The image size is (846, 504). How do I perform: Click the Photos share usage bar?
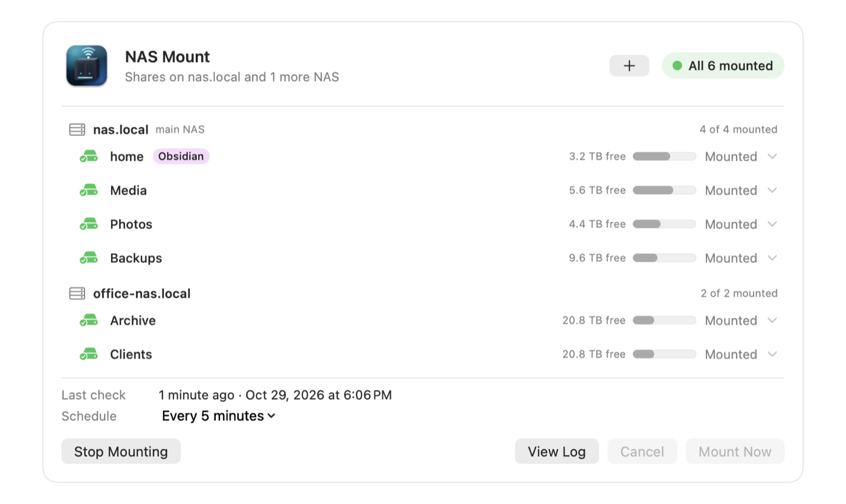tap(664, 224)
